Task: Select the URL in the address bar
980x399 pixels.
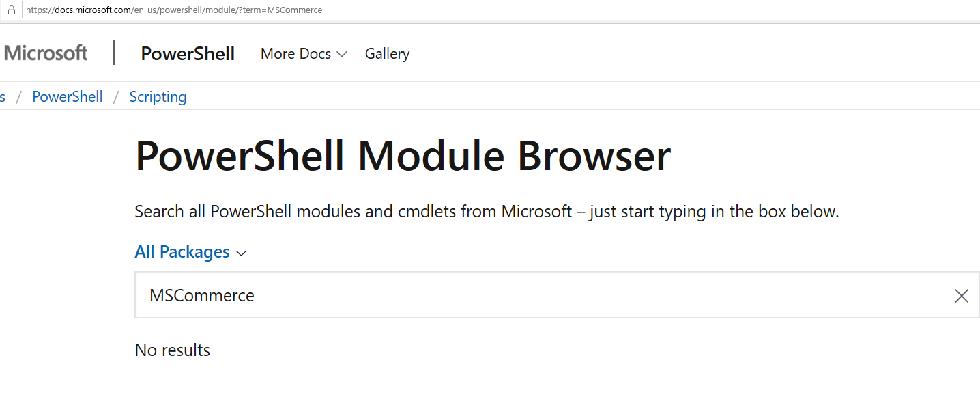Action: (173, 10)
